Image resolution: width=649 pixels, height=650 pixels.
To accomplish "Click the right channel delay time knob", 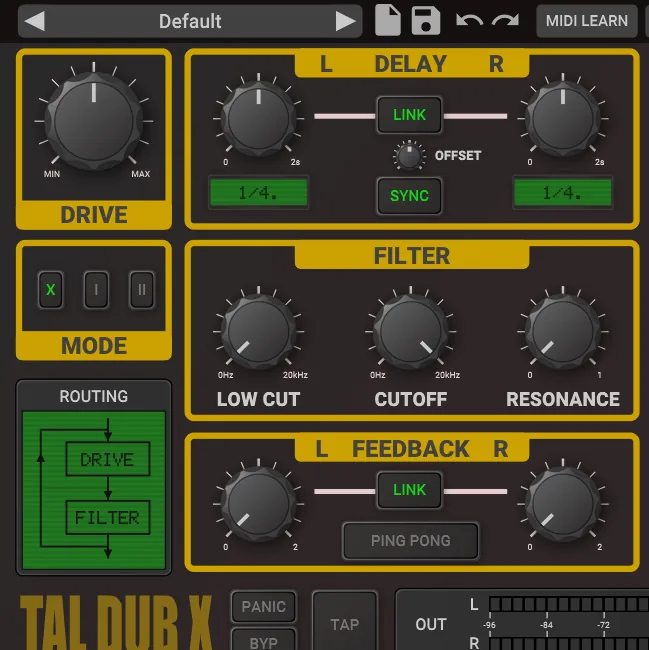I will (x=563, y=119).
